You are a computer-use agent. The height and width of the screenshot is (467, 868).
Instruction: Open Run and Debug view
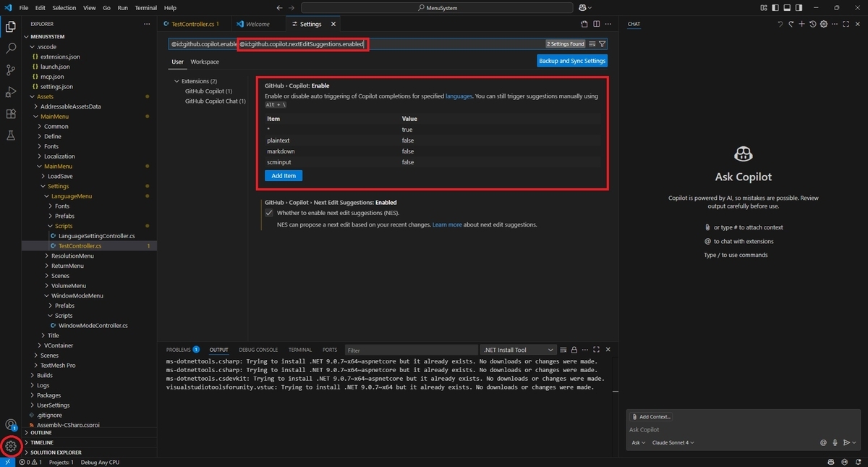(x=11, y=92)
